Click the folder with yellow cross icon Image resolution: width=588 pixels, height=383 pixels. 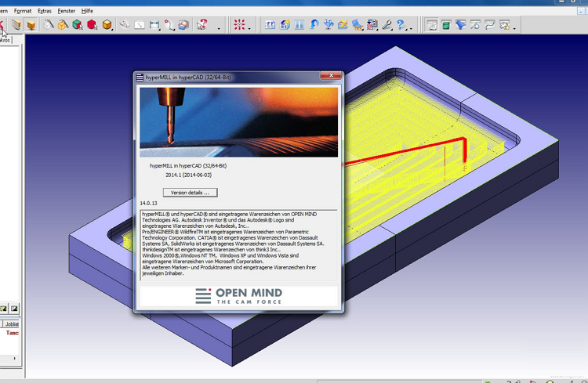(x=343, y=25)
